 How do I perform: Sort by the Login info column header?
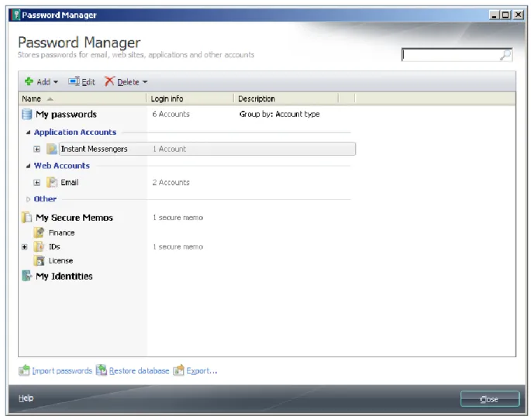[x=191, y=98]
